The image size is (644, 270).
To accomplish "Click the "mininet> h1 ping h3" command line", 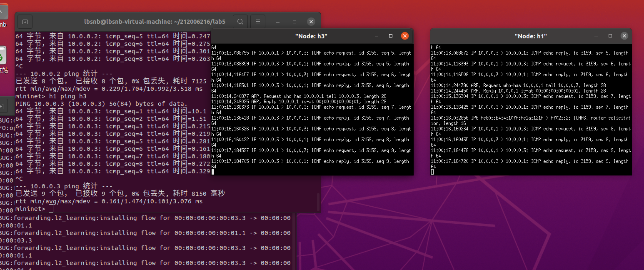I will 51,96.
